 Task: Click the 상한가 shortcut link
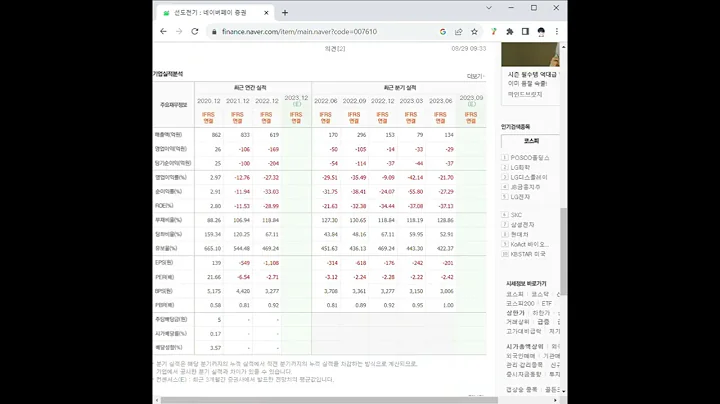(x=515, y=313)
